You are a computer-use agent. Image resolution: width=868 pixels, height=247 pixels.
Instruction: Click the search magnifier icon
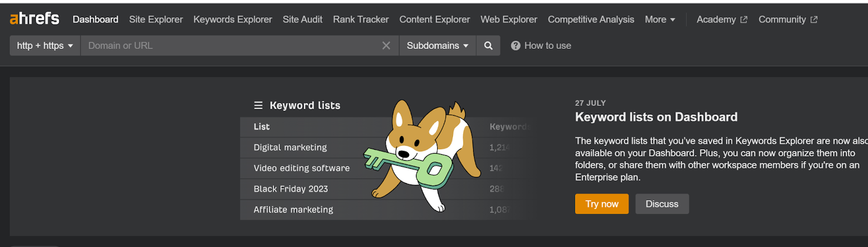click(x=488, y=46)
